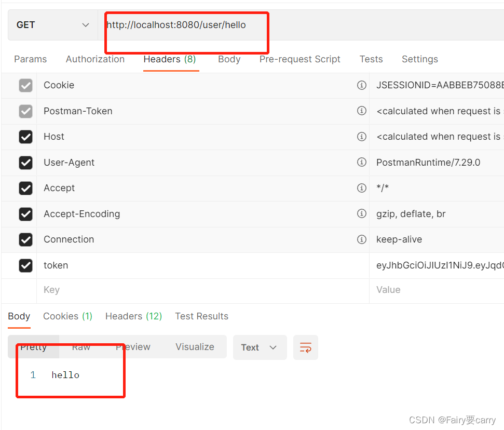Click the info icon beside the Cookie header
Screen dimensions: 504x430
362,85
